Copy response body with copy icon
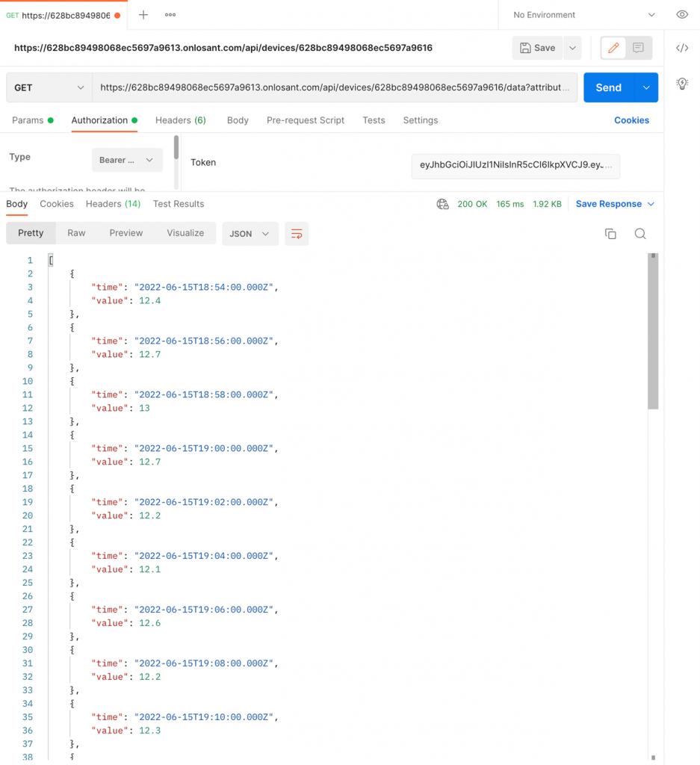Screen dimensions: 700x765 610,234
